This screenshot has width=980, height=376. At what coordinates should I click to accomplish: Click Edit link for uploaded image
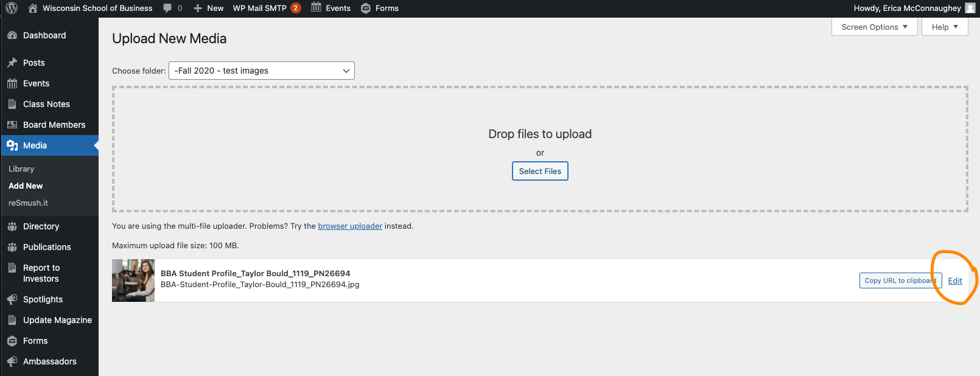click(955, 280)
